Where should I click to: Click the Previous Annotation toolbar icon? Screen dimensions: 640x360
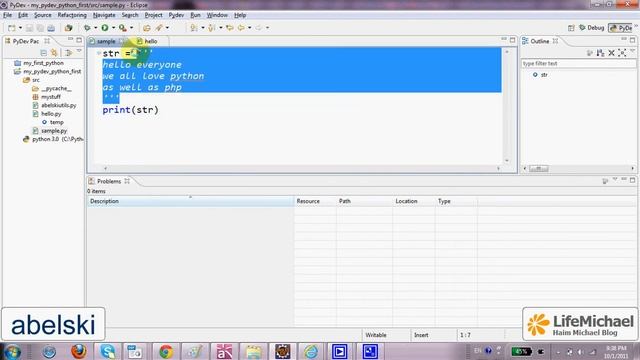click(212, 28)
